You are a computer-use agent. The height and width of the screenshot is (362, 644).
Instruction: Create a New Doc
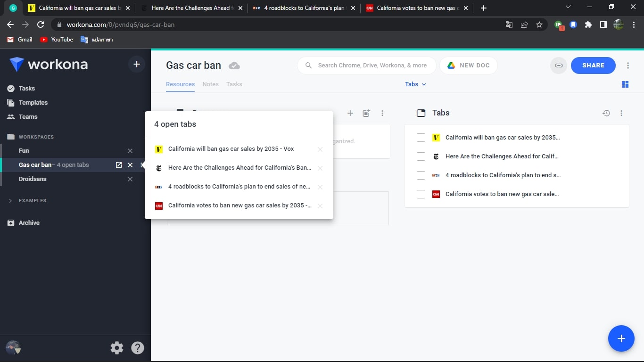point(468,66)
